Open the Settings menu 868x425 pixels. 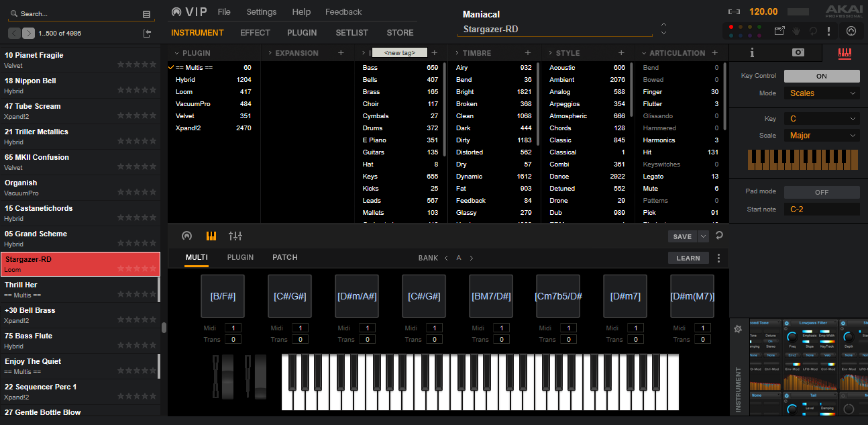tap(261, 12)
